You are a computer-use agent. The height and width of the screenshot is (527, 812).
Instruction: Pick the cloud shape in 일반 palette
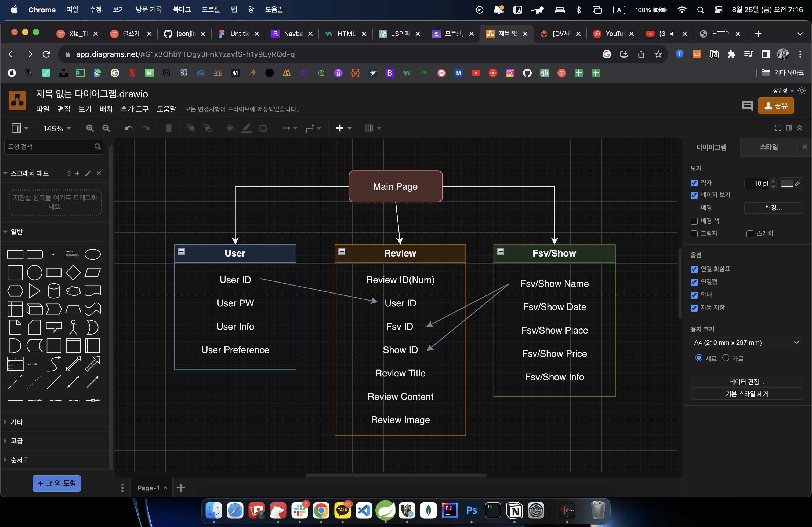click(x=73, y=291)
